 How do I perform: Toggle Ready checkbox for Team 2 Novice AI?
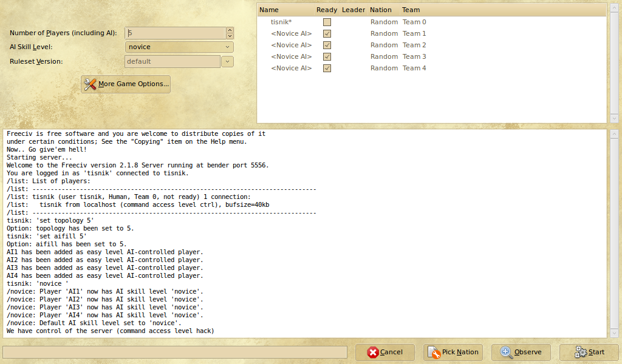click(327, 45)
